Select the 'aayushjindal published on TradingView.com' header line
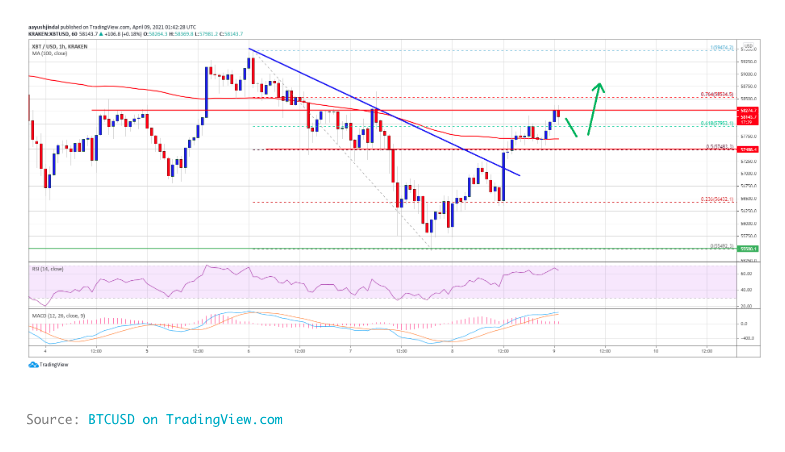Screen dimensions: 785x452 112,27
